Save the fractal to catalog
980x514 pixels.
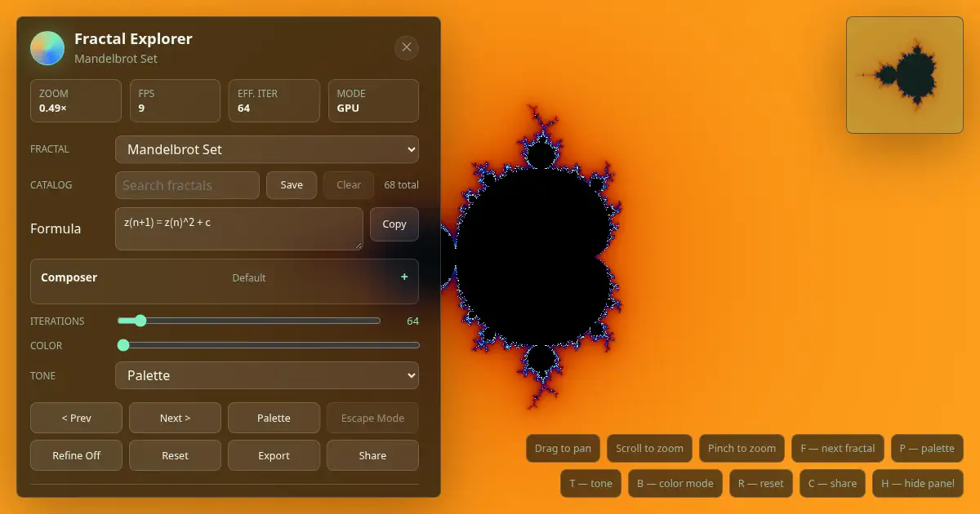pyautogui.click(x=292, y=185)
